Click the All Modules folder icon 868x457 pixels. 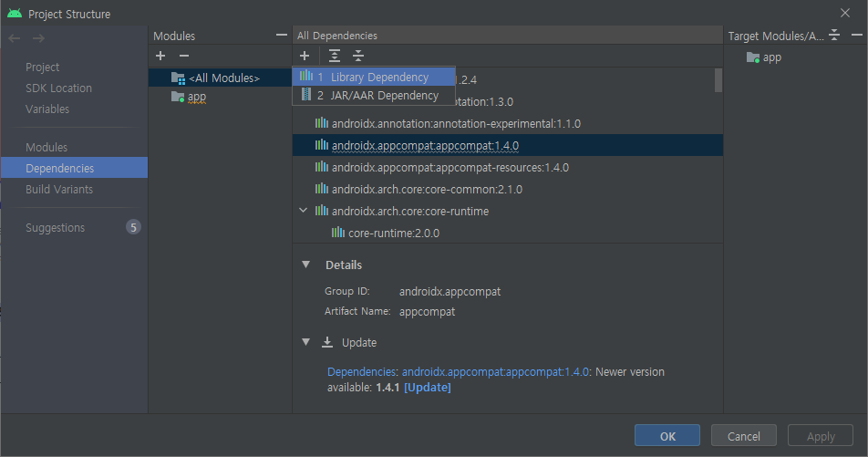click(178, 78)
